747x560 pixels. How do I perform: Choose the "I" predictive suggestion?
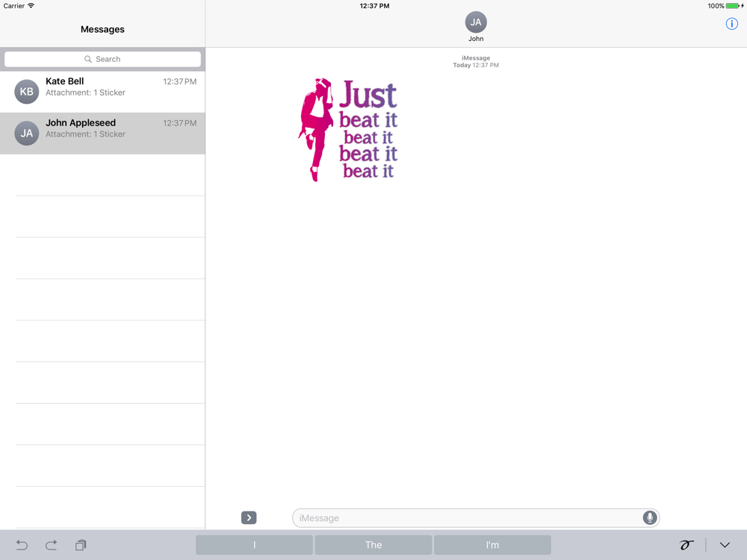coord(255,545)
